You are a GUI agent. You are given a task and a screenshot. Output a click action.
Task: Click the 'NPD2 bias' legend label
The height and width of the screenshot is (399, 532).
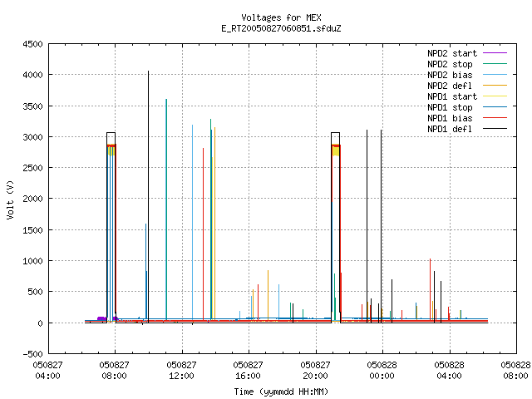point(450,75)
